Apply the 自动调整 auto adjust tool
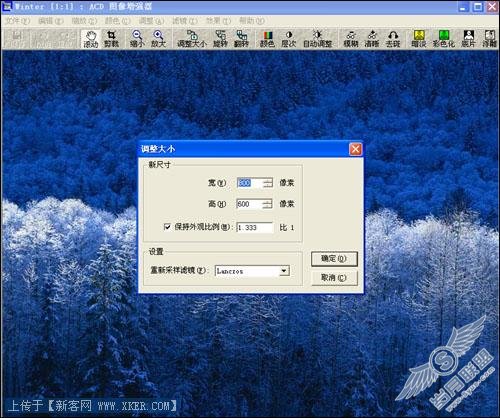Image resolution: width=500 pixels, height=418 pixels. pos(317,39)
